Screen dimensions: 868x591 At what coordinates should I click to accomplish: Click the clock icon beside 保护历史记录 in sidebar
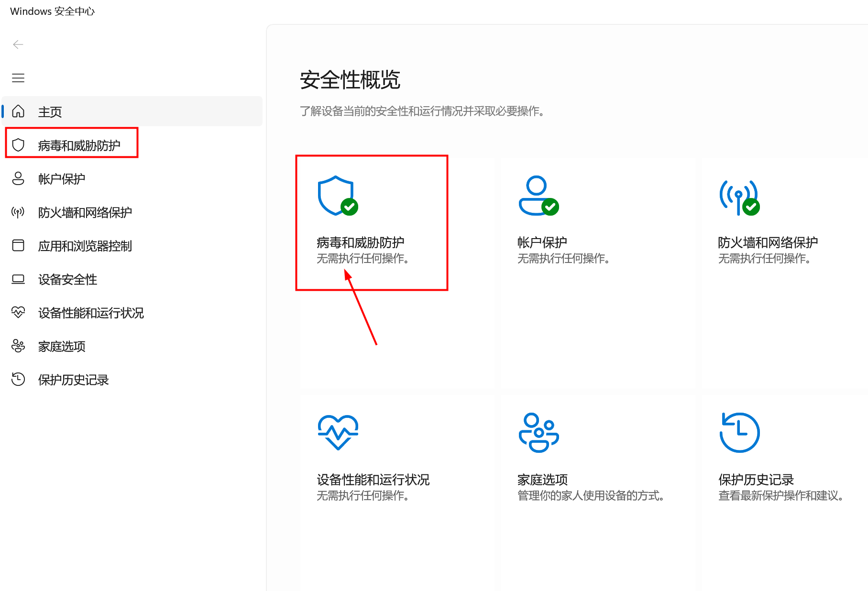tap(18, 379)
